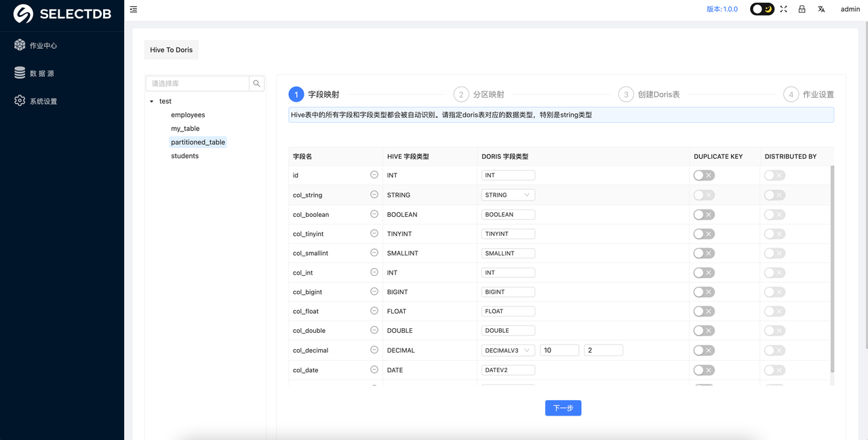This screenshot has width=868, height=440.
Task: Enable DUPLICATE KEY for col_float
Action: tap(704, 311)
